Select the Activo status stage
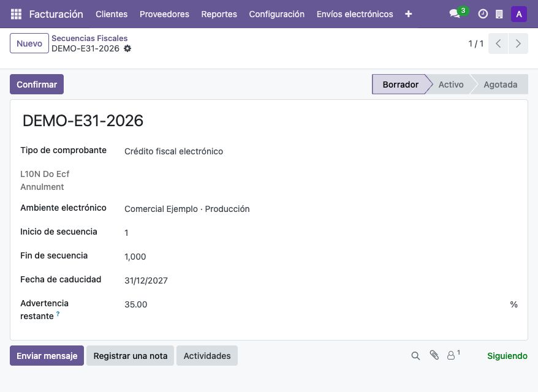The height and width of the screenshot is (392, 538). (451, 85)
